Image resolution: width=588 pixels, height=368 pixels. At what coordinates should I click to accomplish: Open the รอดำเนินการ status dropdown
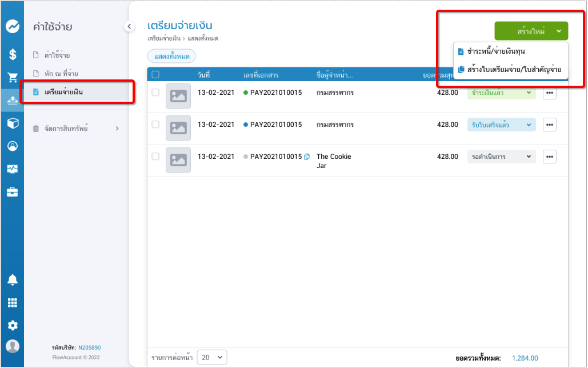pos(501,157)
